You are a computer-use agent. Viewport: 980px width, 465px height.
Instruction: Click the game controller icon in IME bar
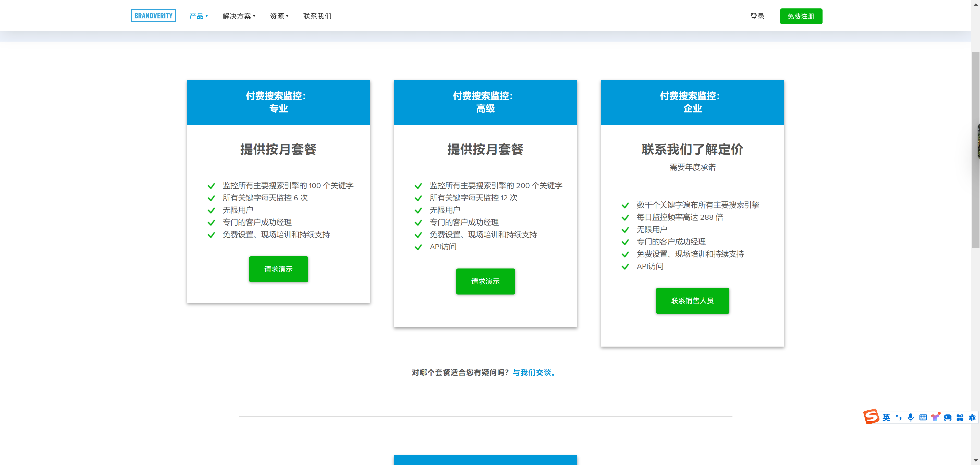coord(948,418)
